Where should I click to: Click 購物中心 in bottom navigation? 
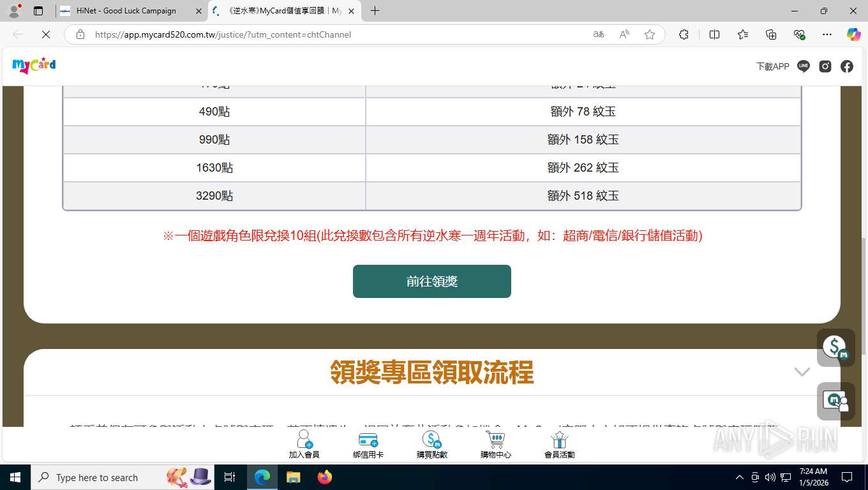click(x=496, y=444)
